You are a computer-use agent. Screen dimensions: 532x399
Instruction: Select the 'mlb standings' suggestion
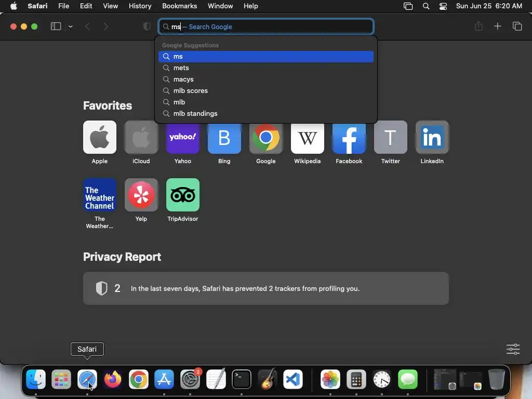(266, 114)
